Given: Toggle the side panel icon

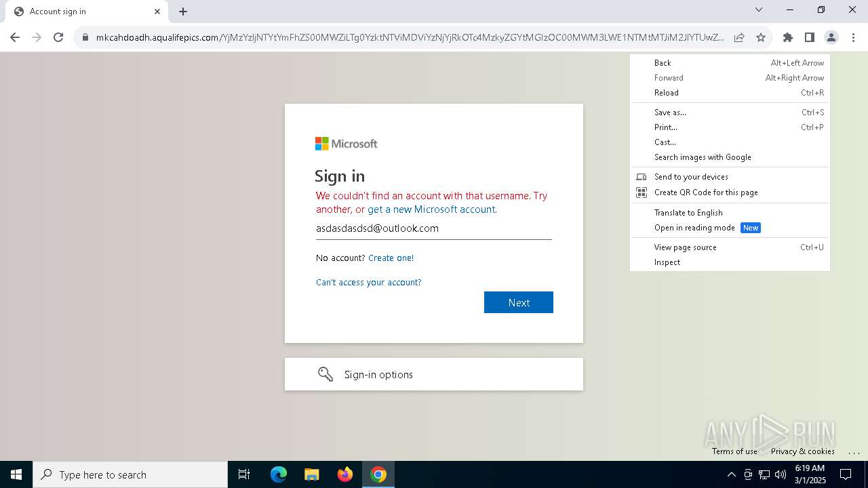Looking at the screenshot, I should [809, 37].
